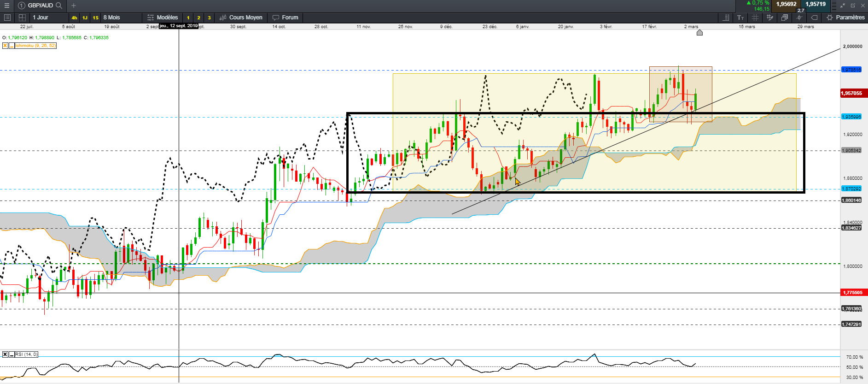Open the Forum discussion panel

click(x=285, y=18)
